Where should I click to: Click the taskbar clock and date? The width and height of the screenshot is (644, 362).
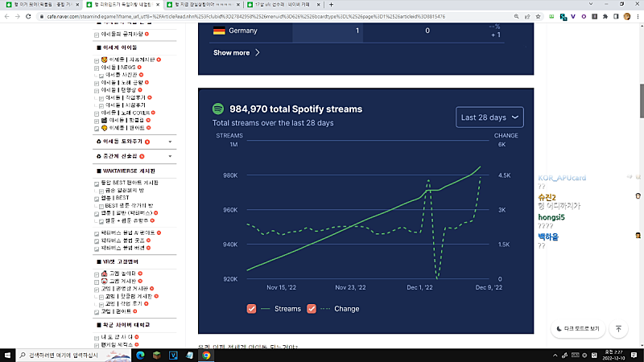[x=613, y=355]
